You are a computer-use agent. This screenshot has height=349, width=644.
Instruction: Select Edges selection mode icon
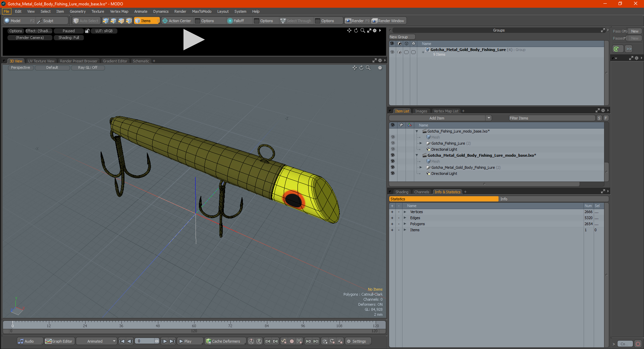coord(113,21)
